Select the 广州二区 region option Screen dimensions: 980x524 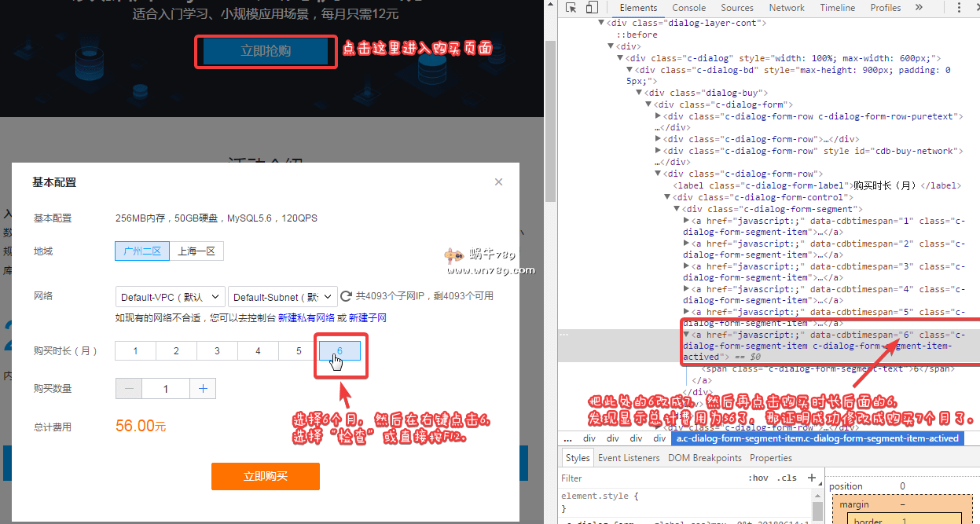tap(141, 251)
